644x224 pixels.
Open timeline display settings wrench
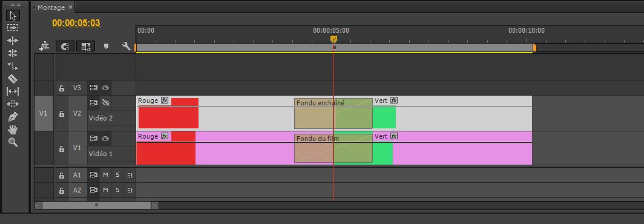[126, 47]
